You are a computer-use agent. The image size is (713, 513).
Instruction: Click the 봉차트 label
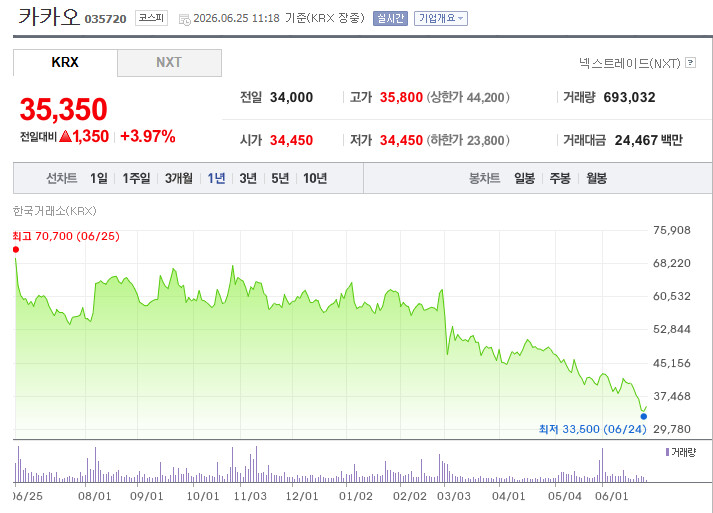(x=485, y=178)
